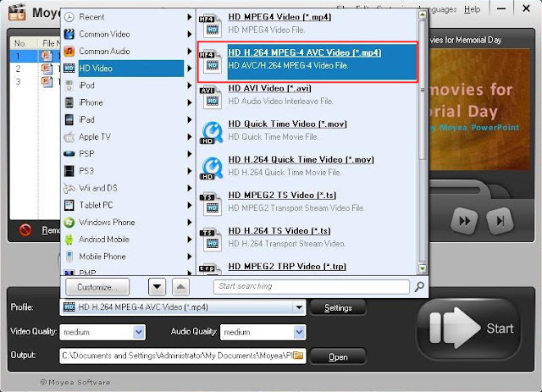
Task: Open the Profile dropdown list
Action: 299,307
